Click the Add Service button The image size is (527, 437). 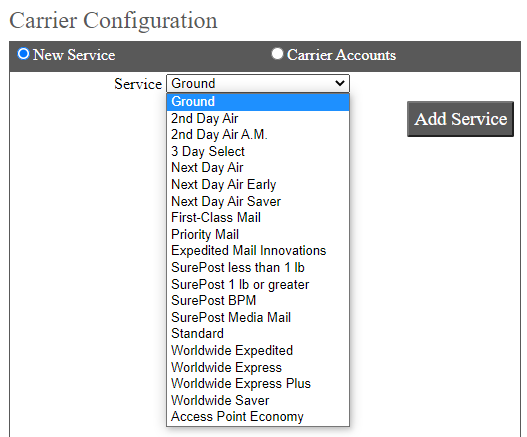coord(460,119)
